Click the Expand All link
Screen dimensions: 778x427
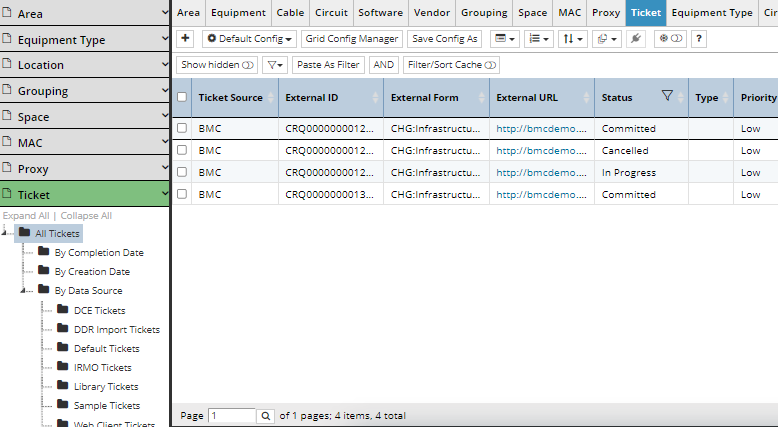26,216
